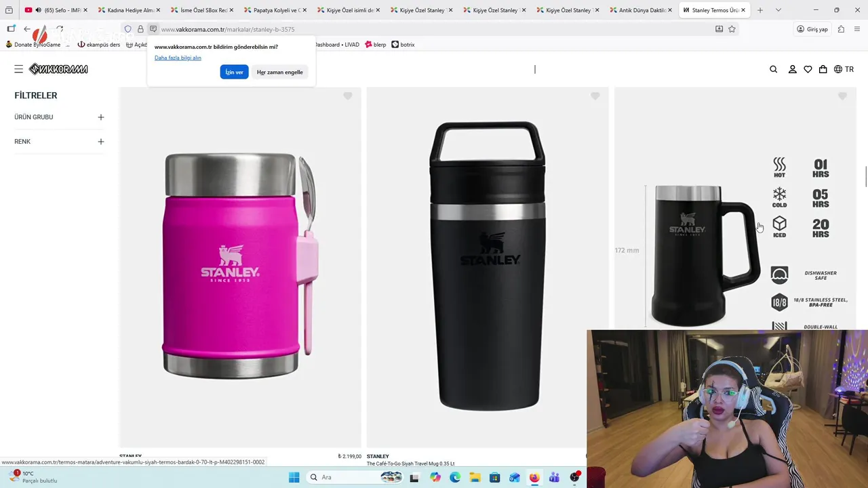Open the notification permission icon in address bar
The height and width of the screenshot is (488, 868).
pos(153,29)
